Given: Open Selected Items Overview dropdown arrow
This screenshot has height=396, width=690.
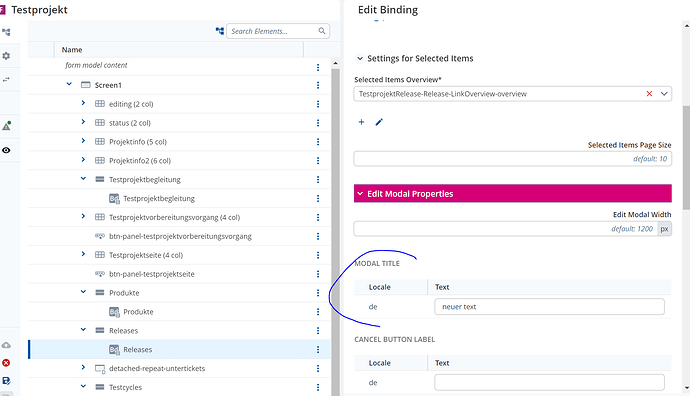Looking at the screenshot, I should (664, 94).
